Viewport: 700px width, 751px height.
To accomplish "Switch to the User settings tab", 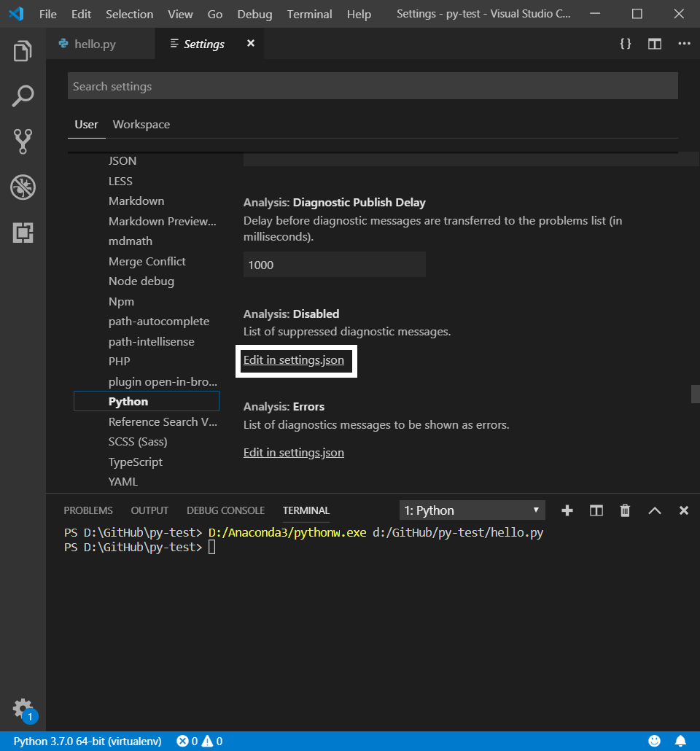I will pos(86,125).
